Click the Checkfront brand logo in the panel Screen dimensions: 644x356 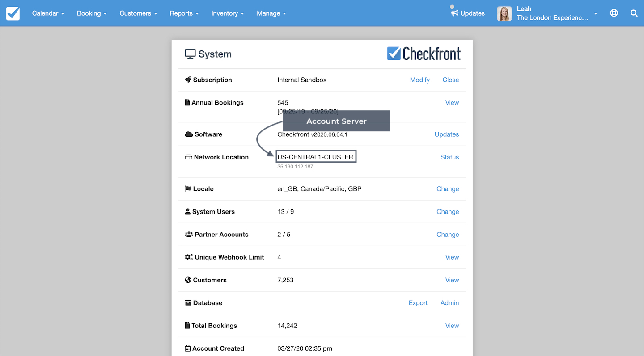click(424, 54)
